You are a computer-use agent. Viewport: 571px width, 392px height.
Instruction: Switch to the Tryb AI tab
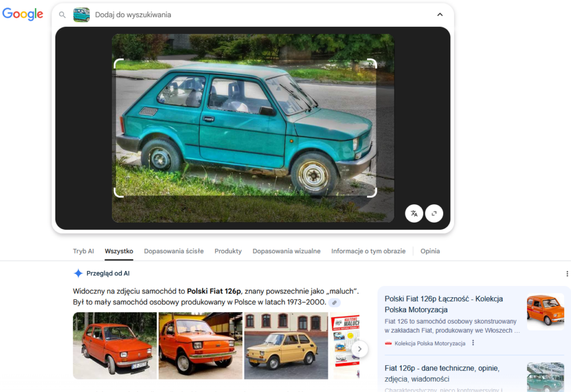[83, 251]
